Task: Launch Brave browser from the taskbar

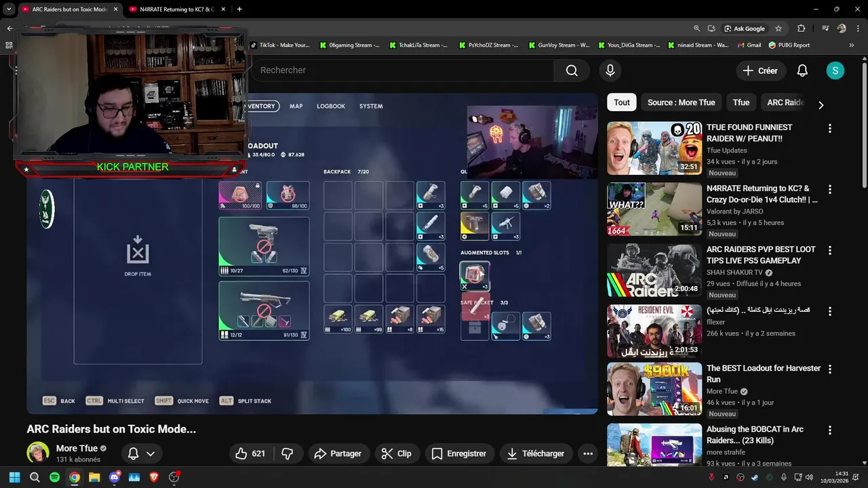Action: [154, 477]
